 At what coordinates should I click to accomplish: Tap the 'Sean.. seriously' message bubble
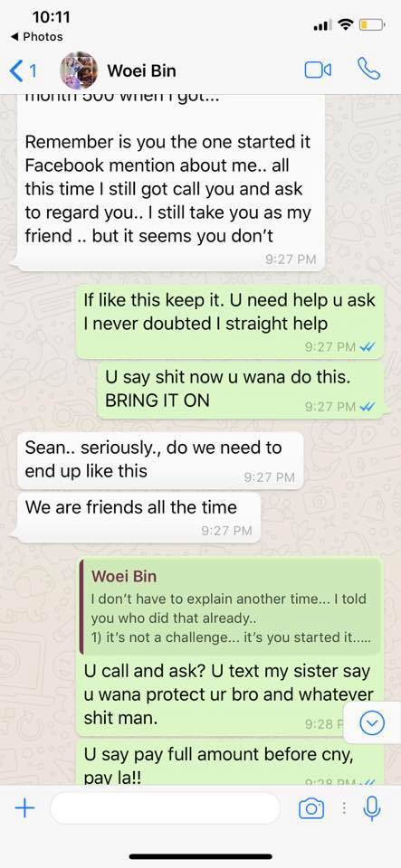(x=160, y=460)
